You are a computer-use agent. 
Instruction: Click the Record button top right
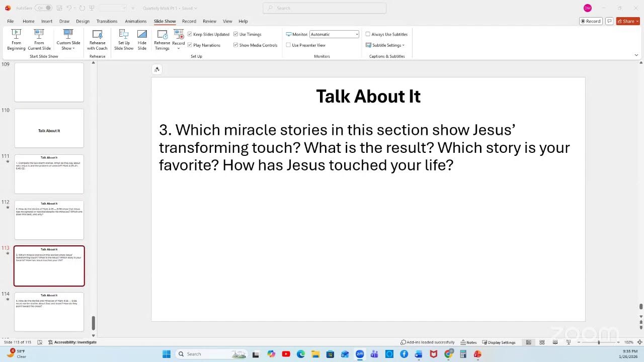[591, 21]
